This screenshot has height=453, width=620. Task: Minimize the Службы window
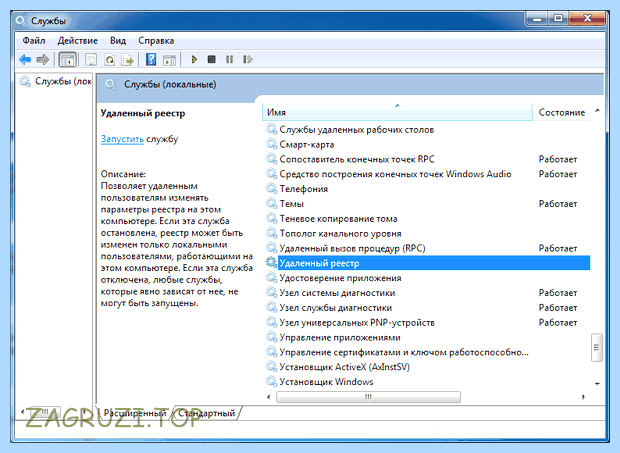[x=537, y=18]
